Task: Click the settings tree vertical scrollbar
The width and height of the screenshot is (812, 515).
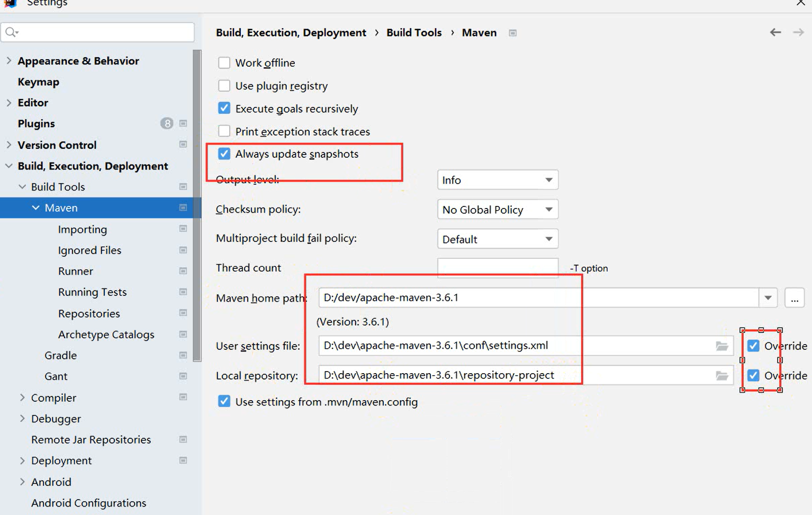Action: 197,205
